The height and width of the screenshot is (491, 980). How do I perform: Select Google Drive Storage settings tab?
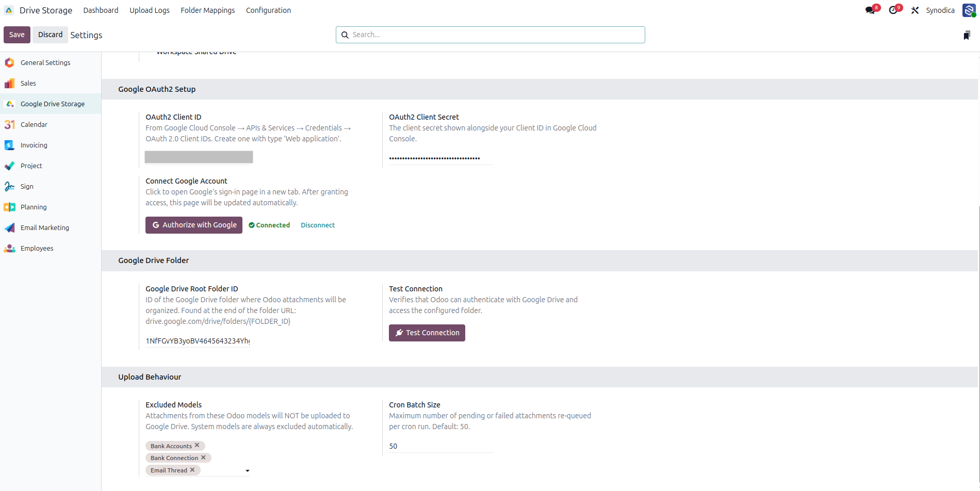[51, 104]
